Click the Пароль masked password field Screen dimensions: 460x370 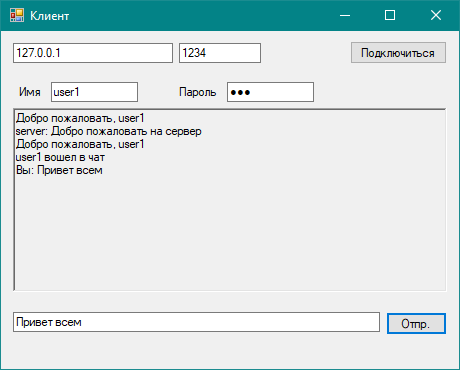click(x=270, y=92)
